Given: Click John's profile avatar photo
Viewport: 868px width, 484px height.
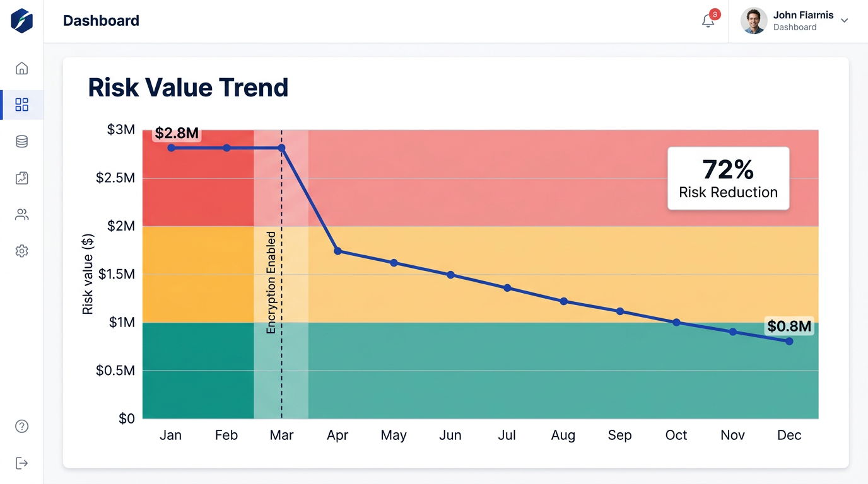Looking at the screenshot, I should pyautogui.click(x=753, y=20).
